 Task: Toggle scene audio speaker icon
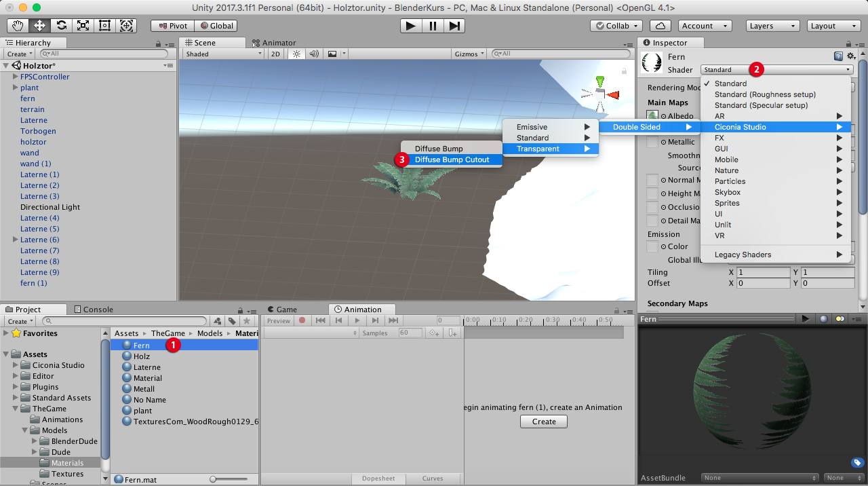click(314, 54)
